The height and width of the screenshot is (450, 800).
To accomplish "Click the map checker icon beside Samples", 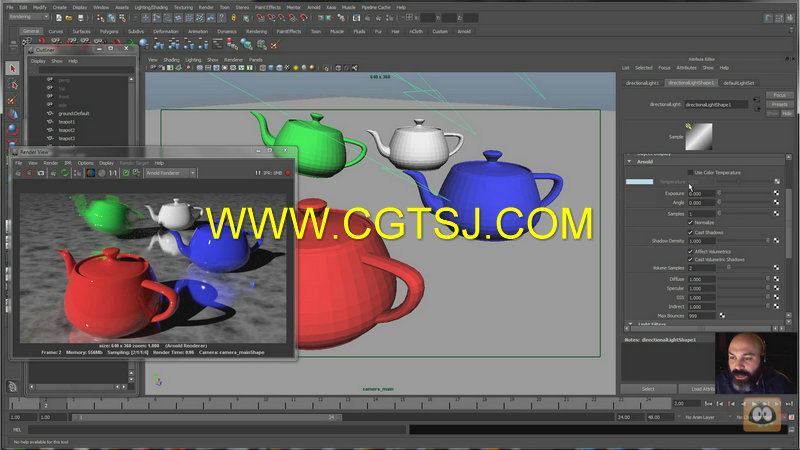I will click(x=776, y=213).
